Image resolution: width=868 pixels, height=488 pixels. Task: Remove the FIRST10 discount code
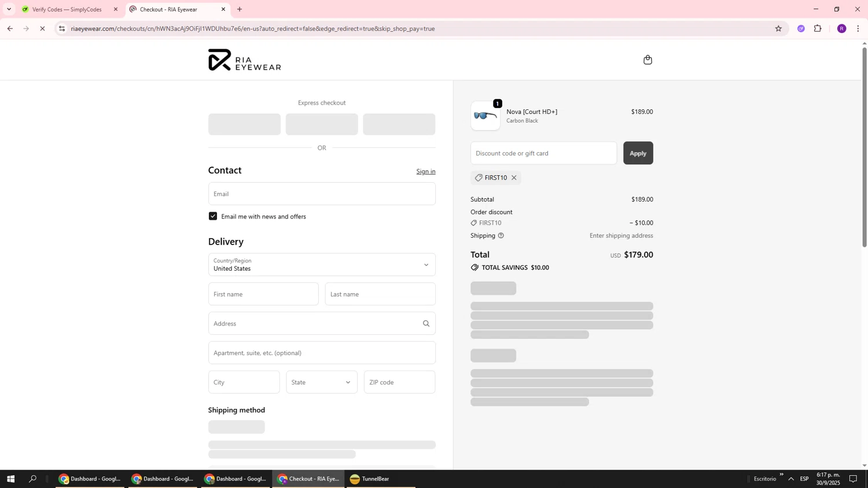pos(514,178)
